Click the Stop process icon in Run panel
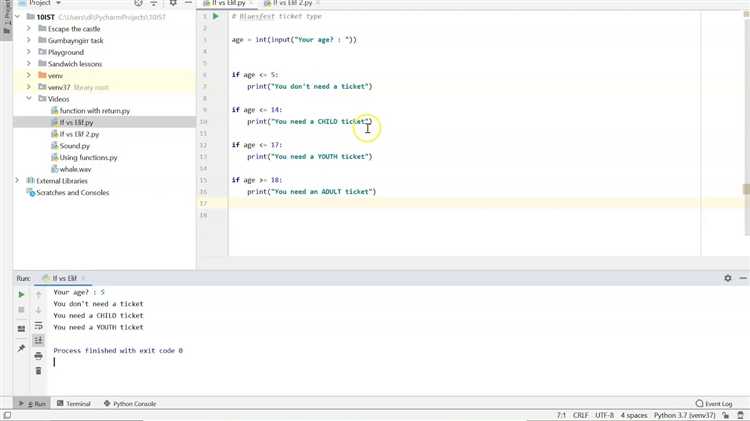Viewport: 750px width, 421px height. 21,310
